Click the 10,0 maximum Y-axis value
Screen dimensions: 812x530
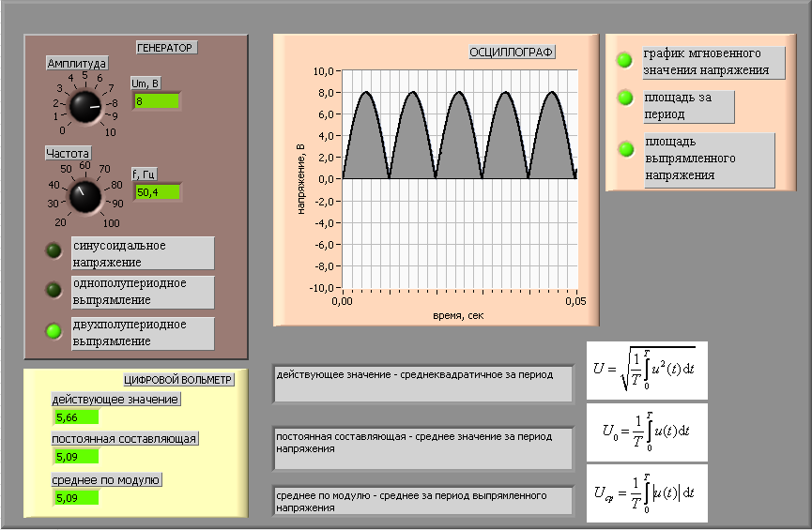point(324,71)
